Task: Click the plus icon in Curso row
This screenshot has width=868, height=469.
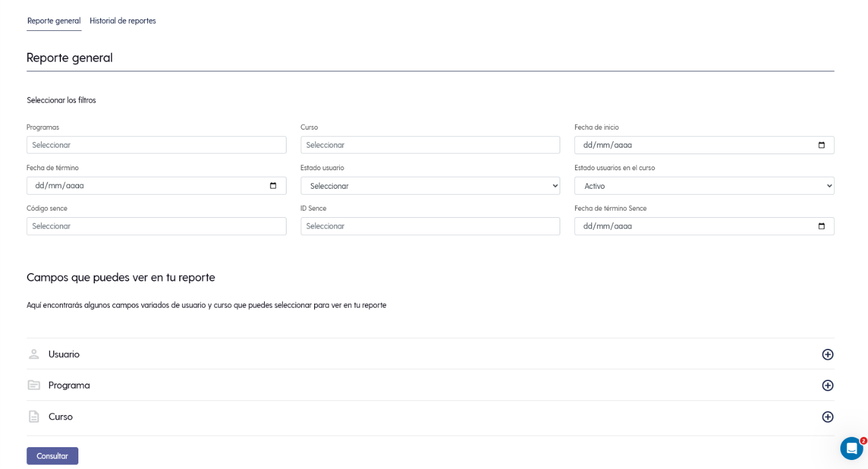Action: 828,417
